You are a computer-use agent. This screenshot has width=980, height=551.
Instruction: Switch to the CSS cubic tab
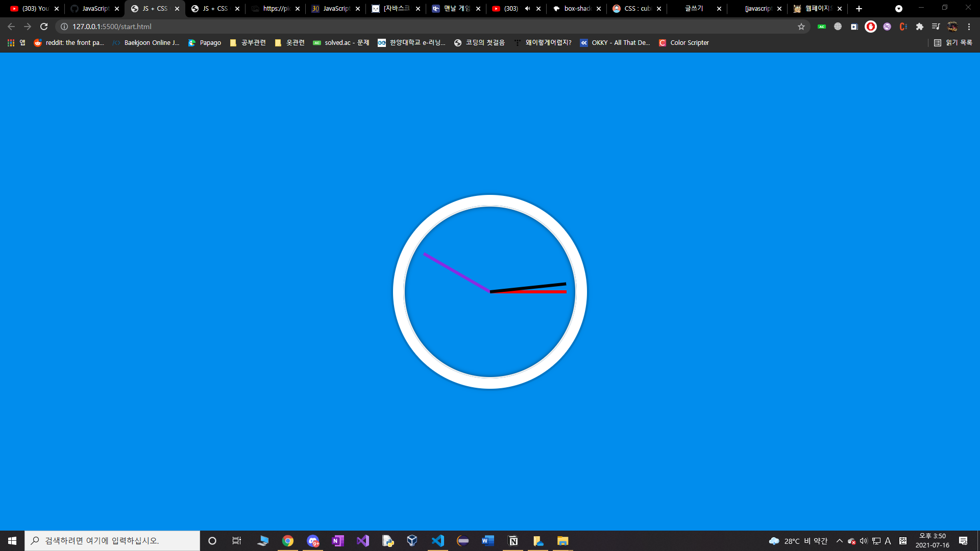point(636,9)
